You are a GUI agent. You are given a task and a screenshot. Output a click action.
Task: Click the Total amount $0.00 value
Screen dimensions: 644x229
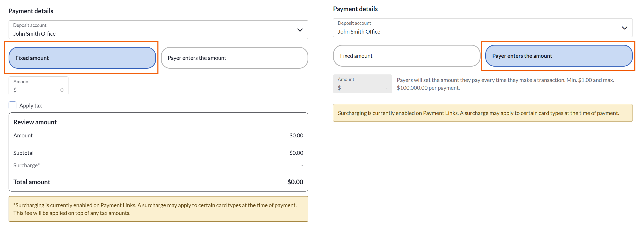[295, 182]
